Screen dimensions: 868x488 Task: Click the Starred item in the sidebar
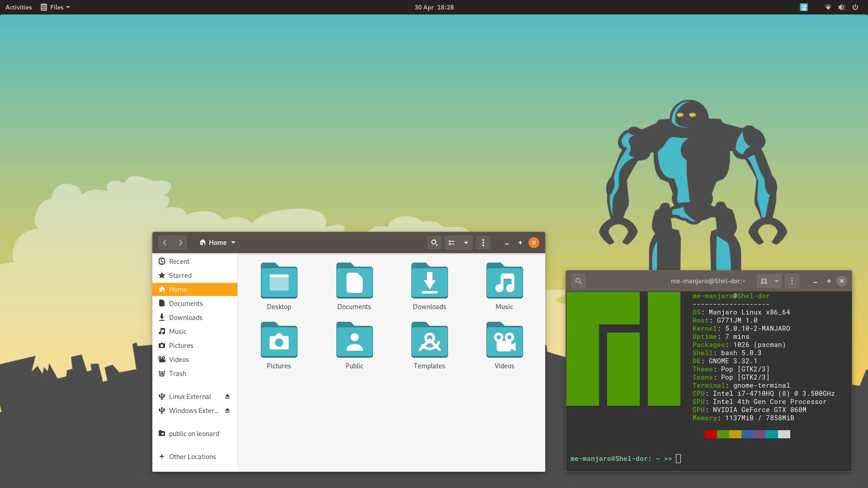[180, 275]
